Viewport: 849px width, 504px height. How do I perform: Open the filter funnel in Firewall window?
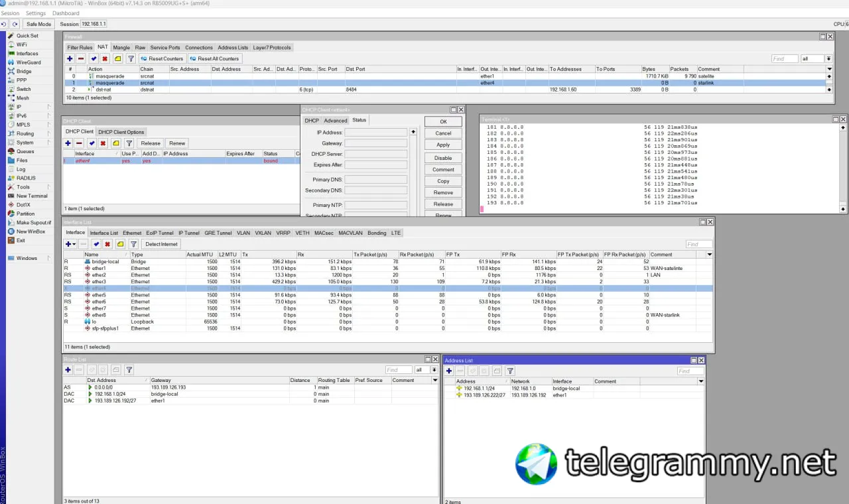[x=131, y=58]
